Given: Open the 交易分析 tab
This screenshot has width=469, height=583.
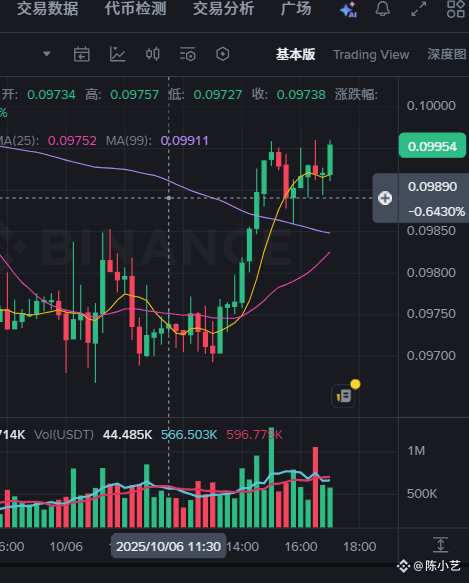Looking at the screenshot, I should click(x=223, y=9).
